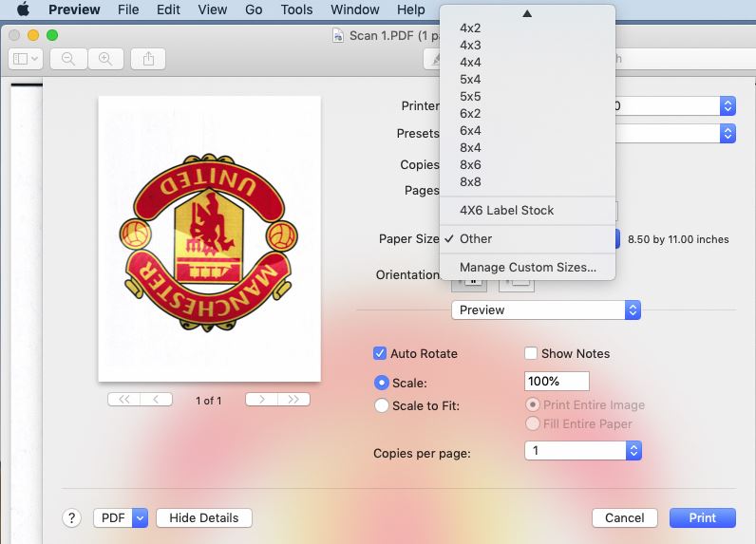Click the help question mark button
The height and width of the screenshot is (544, 756).
(71, 518)
